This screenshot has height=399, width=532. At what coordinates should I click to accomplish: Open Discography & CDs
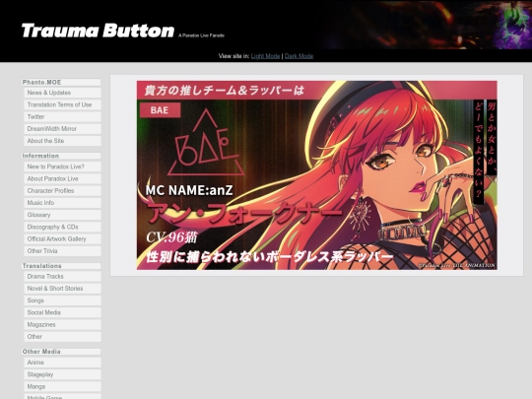click(x=62, y=227)
